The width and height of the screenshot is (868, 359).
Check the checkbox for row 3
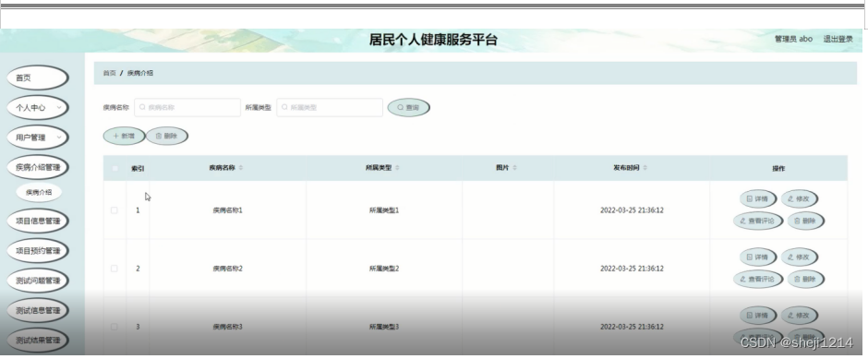[114, 327]
